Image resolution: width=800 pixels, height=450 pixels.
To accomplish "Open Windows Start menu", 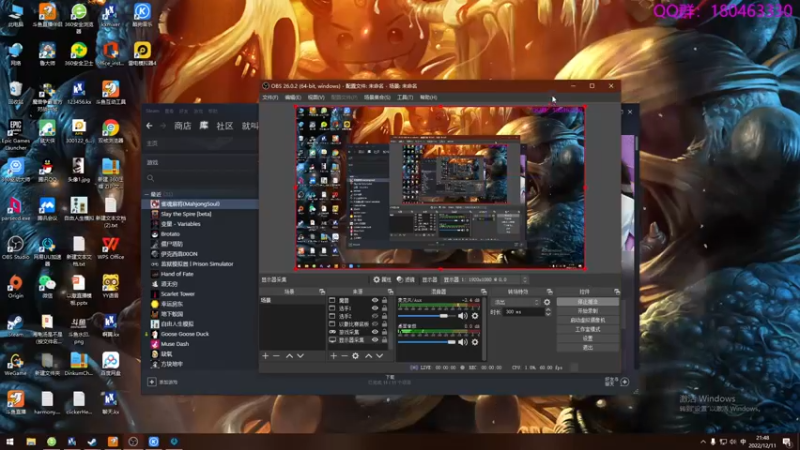I will click(9, 442).
